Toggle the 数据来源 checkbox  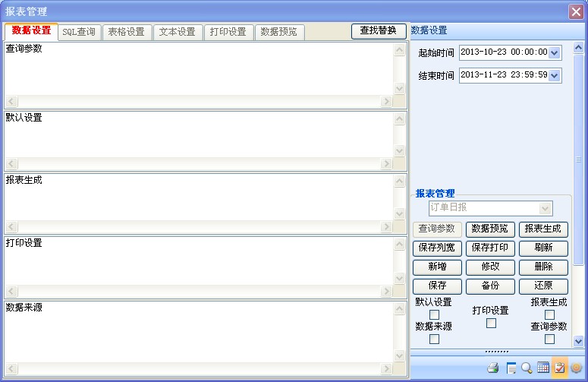coord(434,339)
